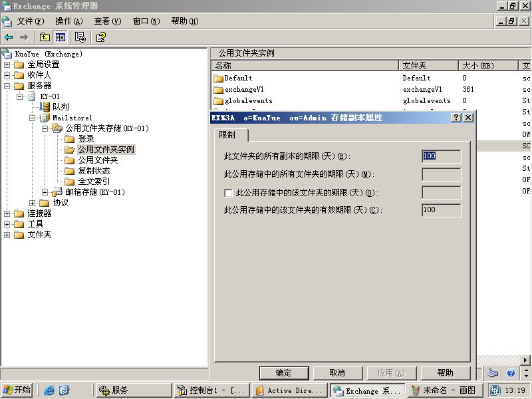Screen dimensions: 532x399
Task: Collapse the KY-01 server node
Action: (x=20, y=96)
